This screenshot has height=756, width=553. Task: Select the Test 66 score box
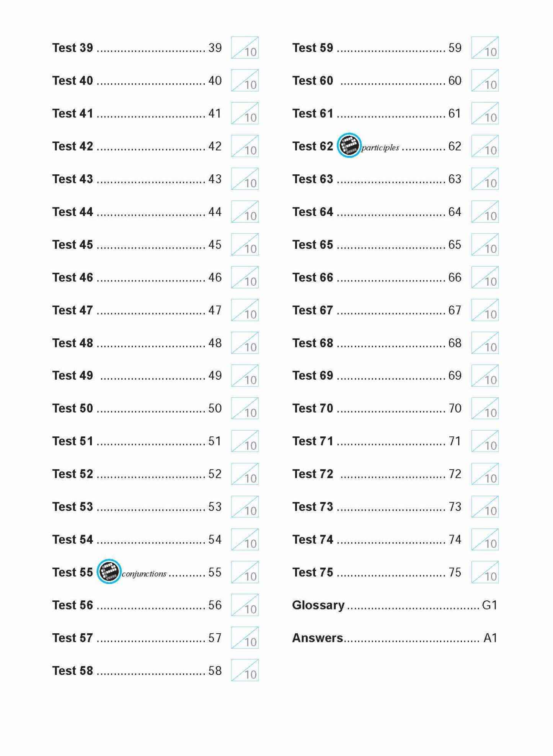(x=485, y=277)
